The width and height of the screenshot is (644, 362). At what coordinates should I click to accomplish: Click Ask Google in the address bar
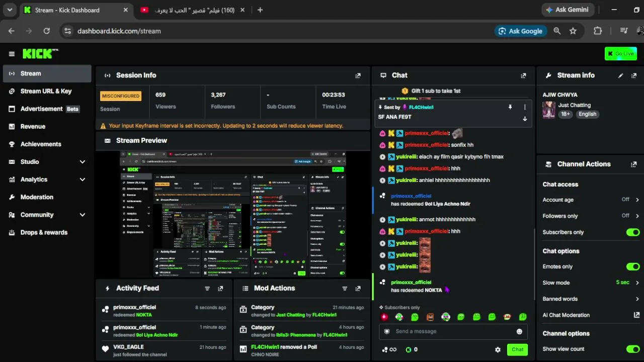pyautogui.click(x=521, y=31)
